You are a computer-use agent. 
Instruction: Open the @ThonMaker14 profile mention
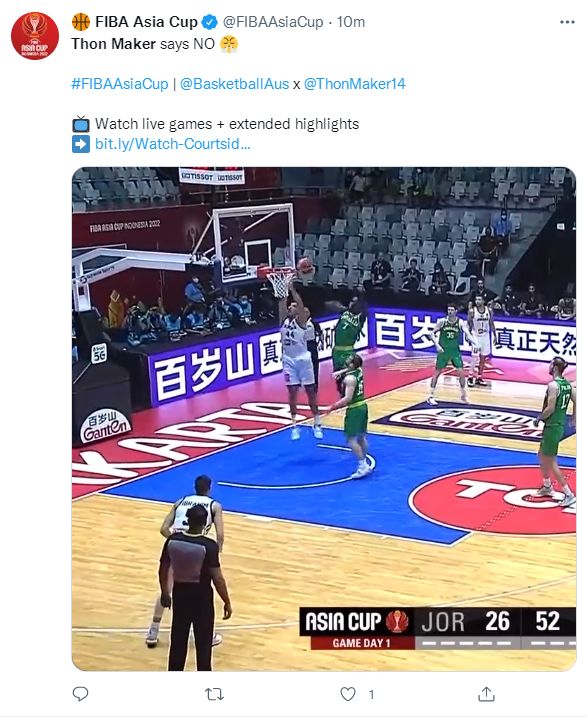coord(354,84)
